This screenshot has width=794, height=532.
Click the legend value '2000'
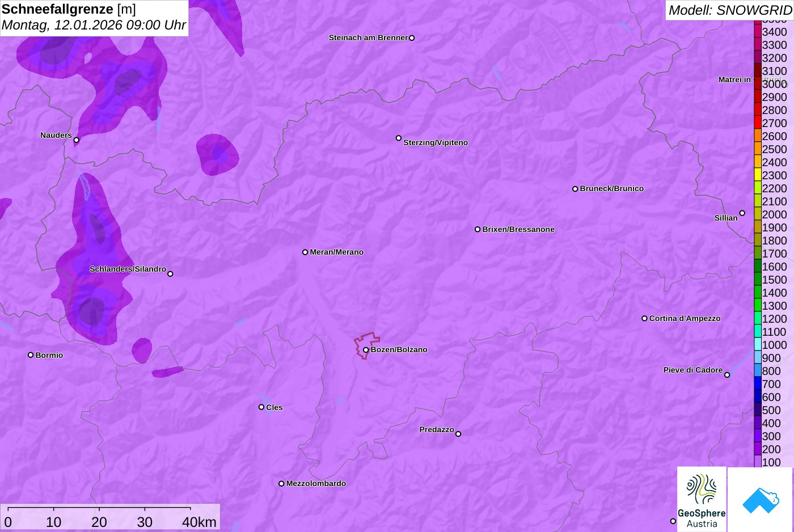774,214
